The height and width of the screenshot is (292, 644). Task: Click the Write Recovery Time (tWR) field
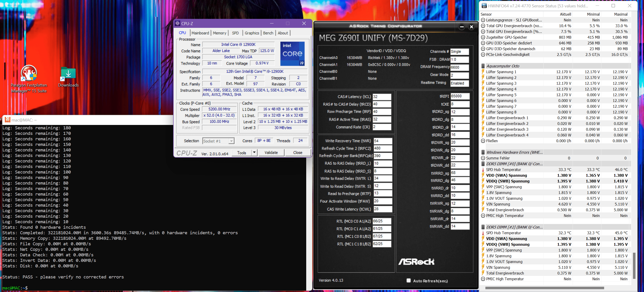(x=383, y=141)
